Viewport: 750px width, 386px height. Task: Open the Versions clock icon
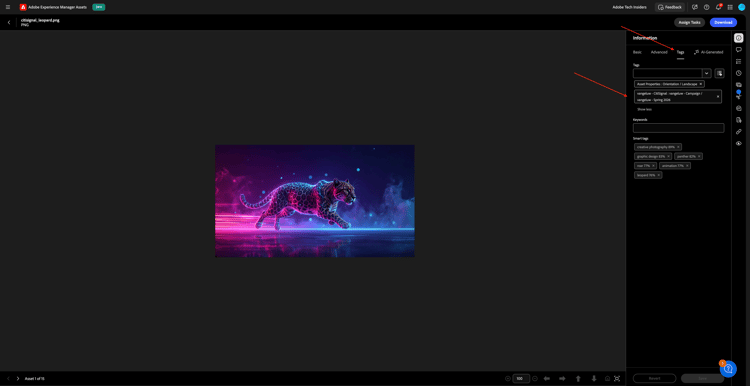pyautogui.click(x=739, y=73)
